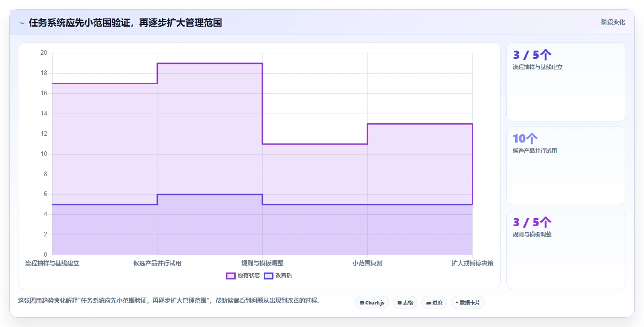Toggle the 原有状态 legend item

pyautogui.click(x=243, y=275)
